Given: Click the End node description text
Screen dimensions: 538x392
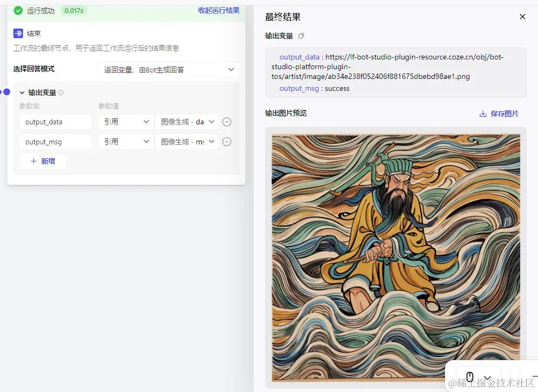Looking at the screenshot, I should (96, 48).
